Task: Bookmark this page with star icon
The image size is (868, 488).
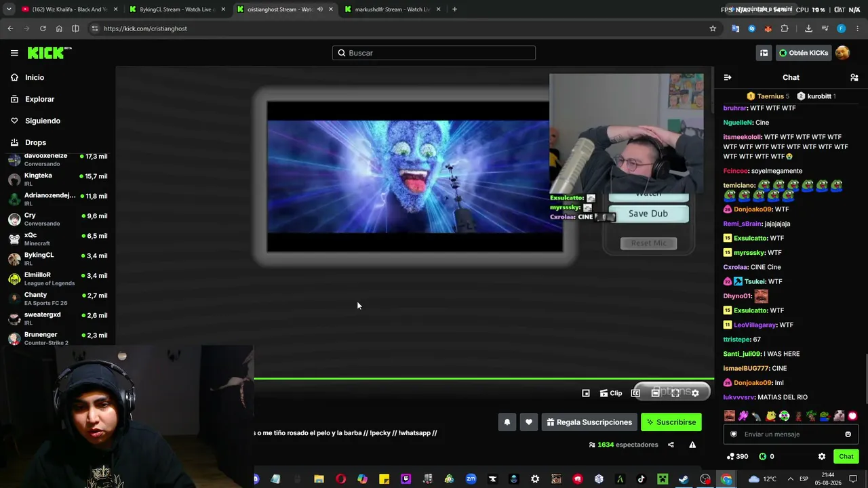Action: [x=713, y=28]
